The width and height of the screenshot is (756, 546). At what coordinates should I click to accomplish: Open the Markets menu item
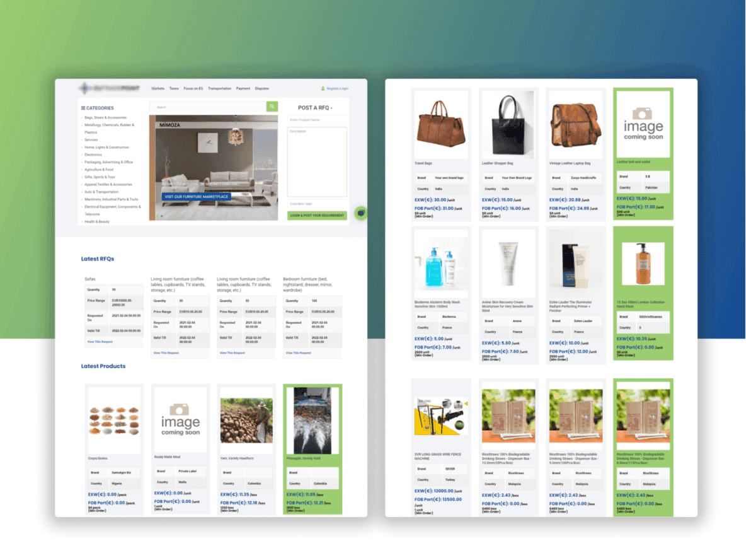(x=157, y=89)
